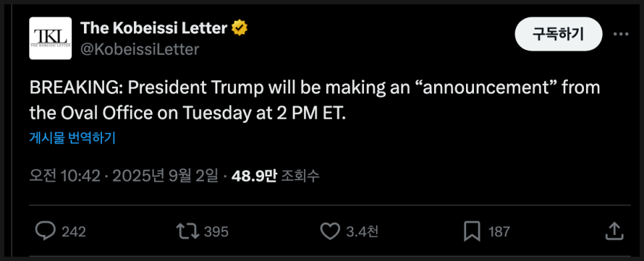Click the 395 reposts count

[x=216, y=232]
